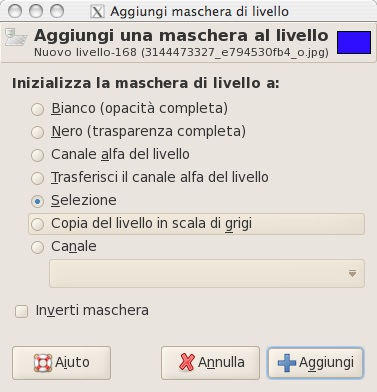
Task: Open the channel dropdown arrow
Action: pyautogui.click(x=352, y=274)
